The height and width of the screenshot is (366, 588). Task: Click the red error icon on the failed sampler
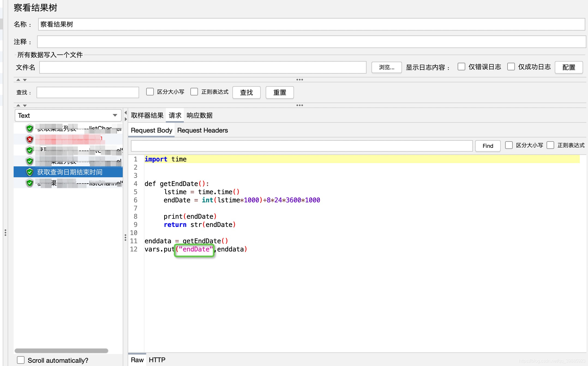pos(29,139)
